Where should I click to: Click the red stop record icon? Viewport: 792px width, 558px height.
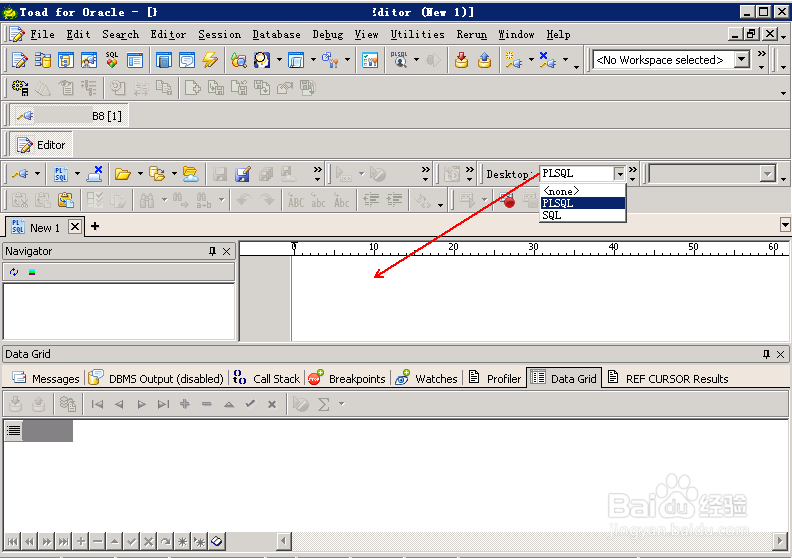[x=508, y=201]
